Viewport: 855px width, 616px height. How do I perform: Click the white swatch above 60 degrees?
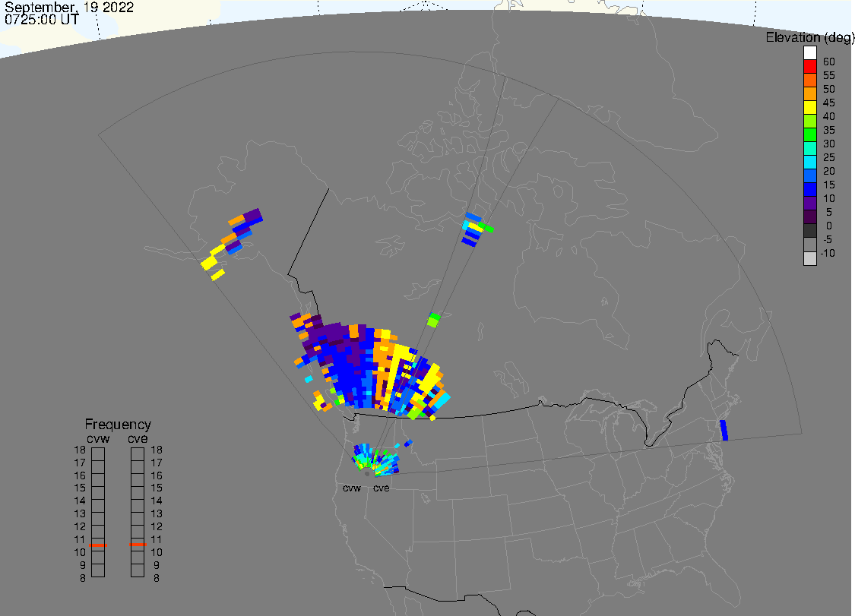[x=809, y=53]
